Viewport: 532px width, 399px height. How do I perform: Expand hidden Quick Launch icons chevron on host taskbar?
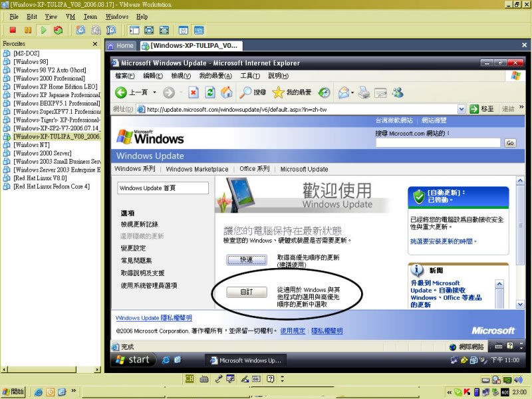(x=73, y=391)
